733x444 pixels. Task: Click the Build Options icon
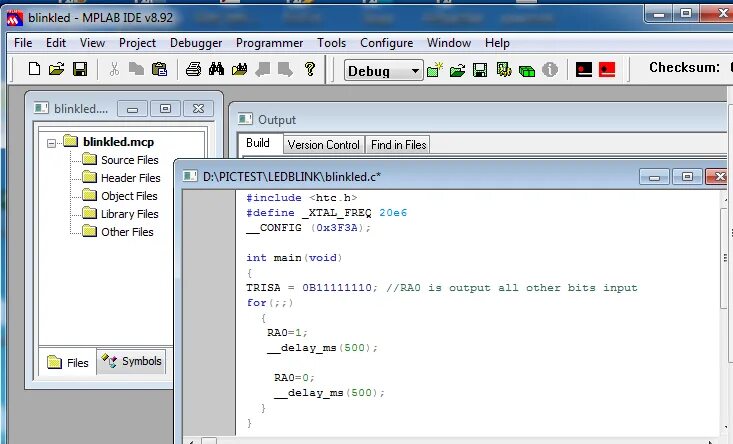(503, 70)
